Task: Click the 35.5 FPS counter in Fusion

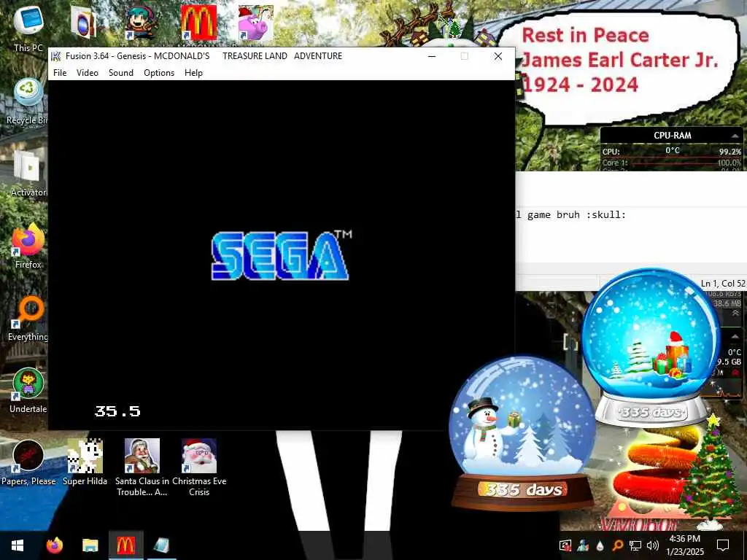Action: [117, 411]
